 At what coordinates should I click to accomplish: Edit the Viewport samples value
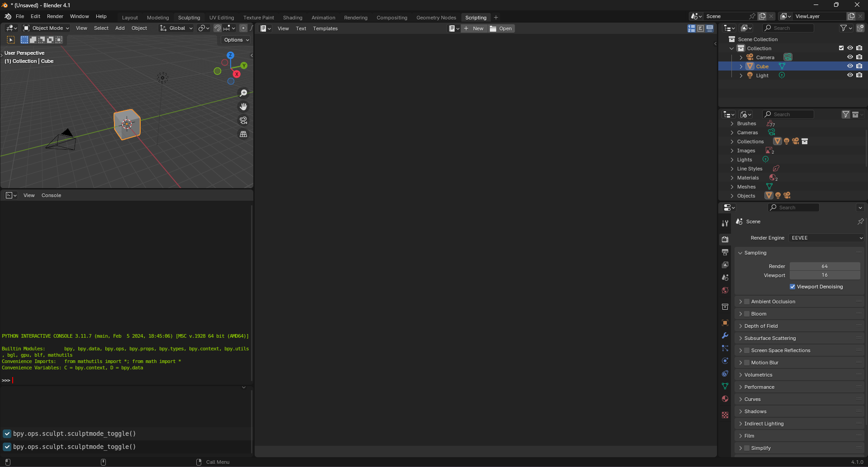pos(825,275)
